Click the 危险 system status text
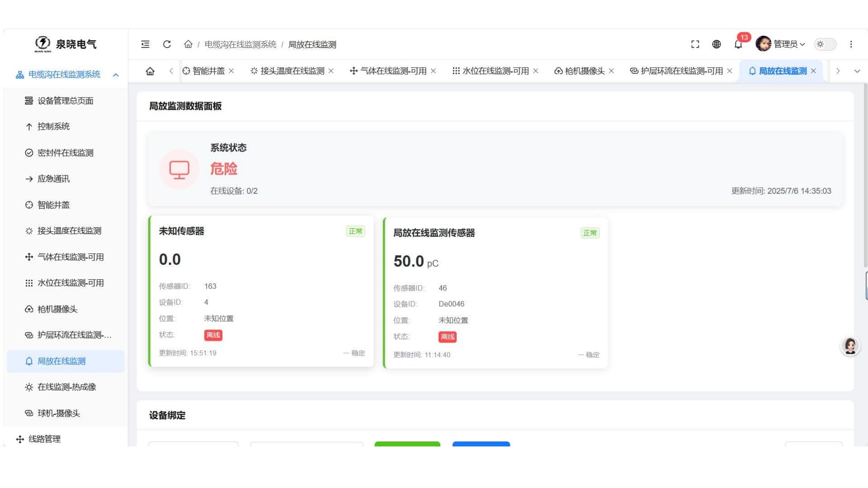The width and height of the screenshot is (868, 488). click(224, 169)
